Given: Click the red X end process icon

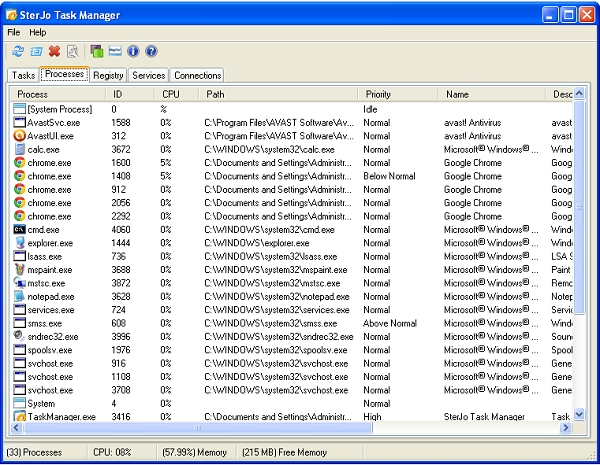Looking at the screenshot, I should [54, 51].
